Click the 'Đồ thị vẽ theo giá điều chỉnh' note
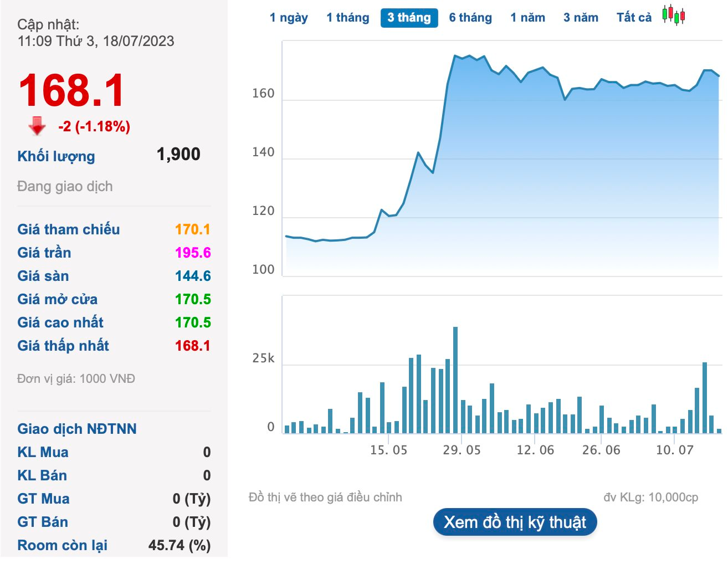The image size is (728, 564). point(325,498)
